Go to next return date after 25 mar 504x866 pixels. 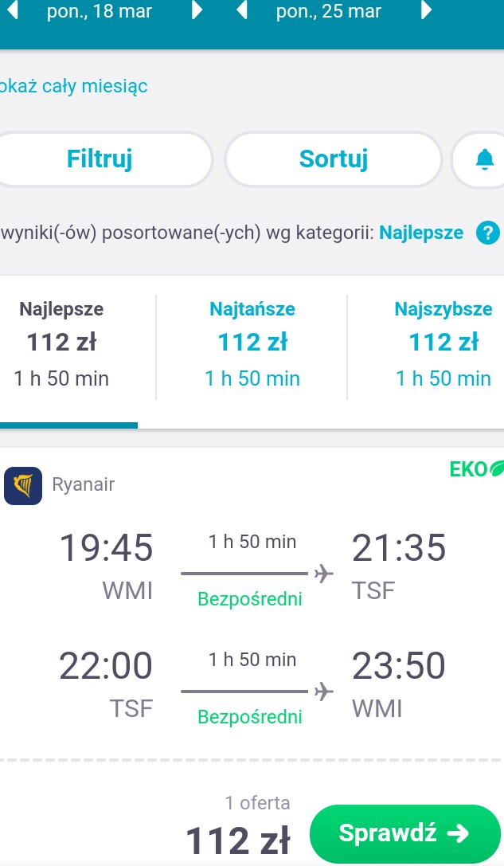pos(426,10)
